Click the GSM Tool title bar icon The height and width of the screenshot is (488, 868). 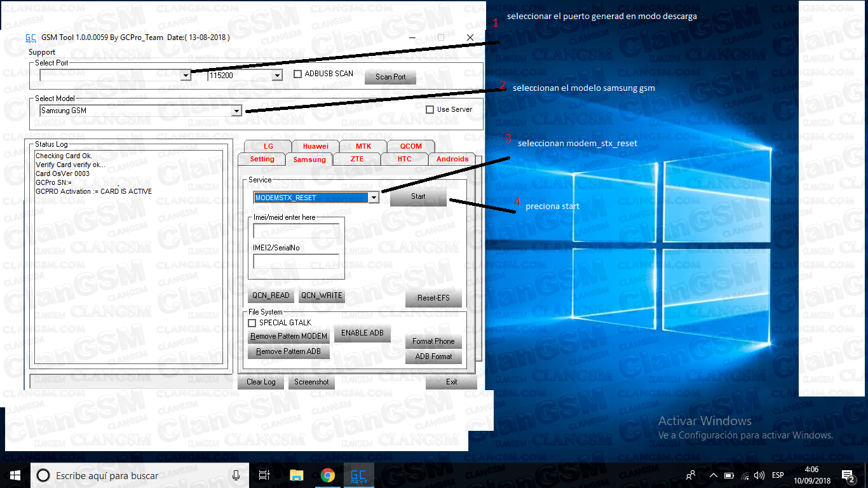[x=31, y=37]
